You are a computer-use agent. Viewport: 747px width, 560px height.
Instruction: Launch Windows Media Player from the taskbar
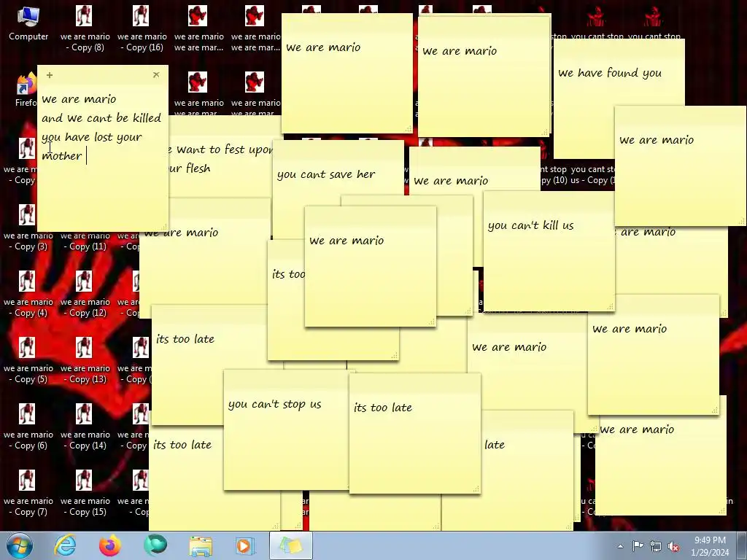[245, 545]
